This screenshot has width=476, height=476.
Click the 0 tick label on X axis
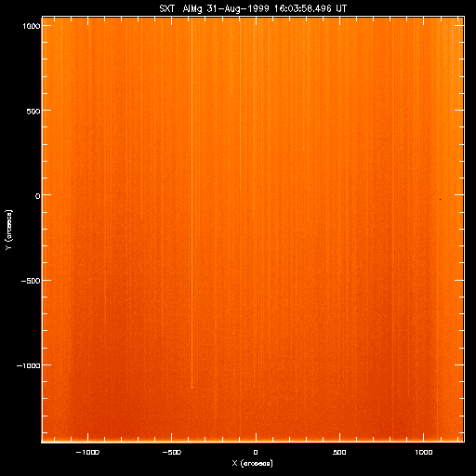pyautogui.click(x=256, y=453)
